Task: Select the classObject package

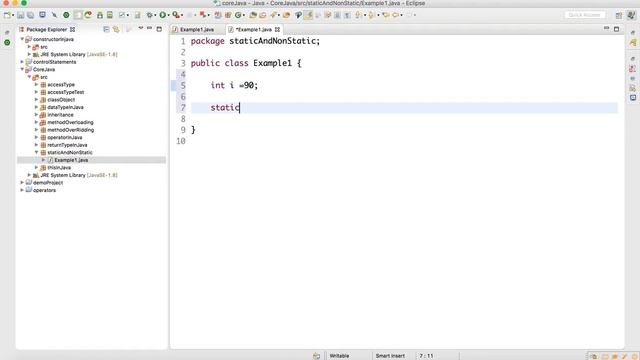Action: (x=61, y=100)
